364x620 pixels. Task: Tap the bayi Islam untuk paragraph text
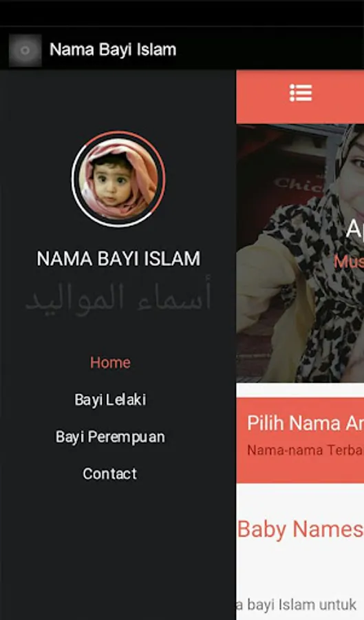296,605
